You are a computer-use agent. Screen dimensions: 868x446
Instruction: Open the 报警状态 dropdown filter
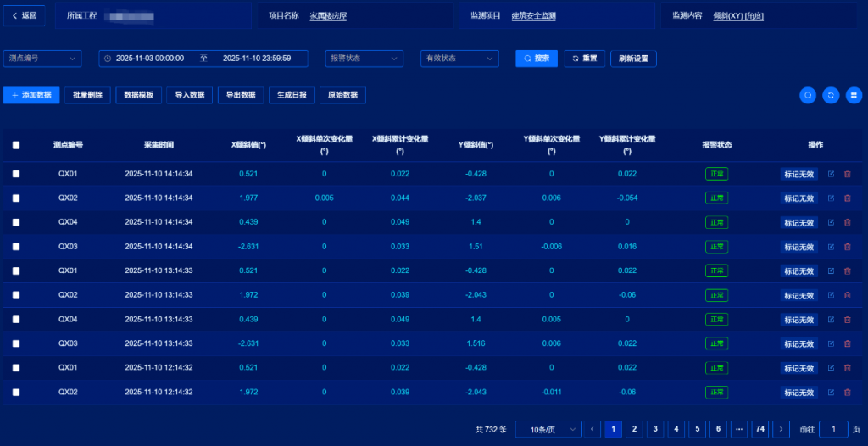point(364,59)
